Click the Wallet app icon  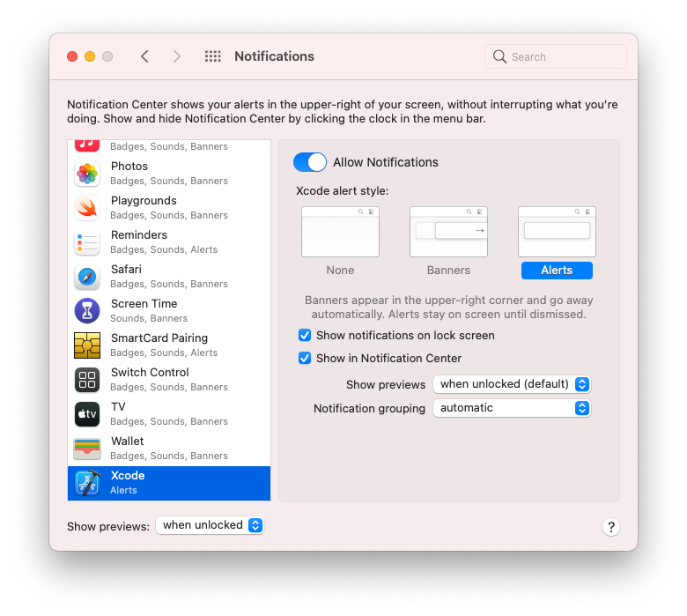point(87,449)
